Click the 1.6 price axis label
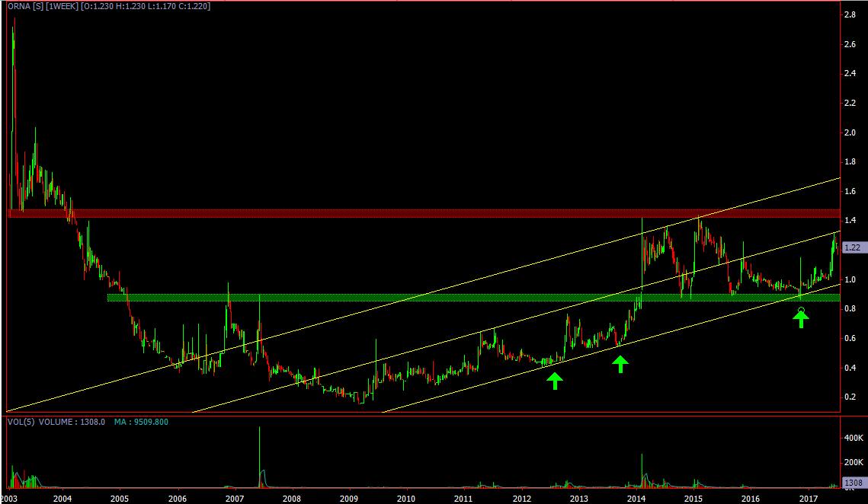The image size is (868, 504). click(x=850, y=191)
